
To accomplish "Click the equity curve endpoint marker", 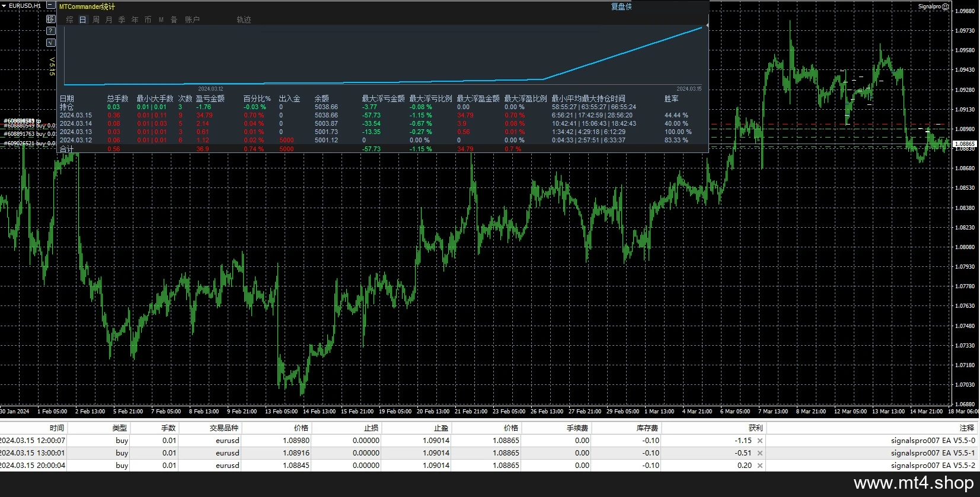I will [x=706, y=25].
